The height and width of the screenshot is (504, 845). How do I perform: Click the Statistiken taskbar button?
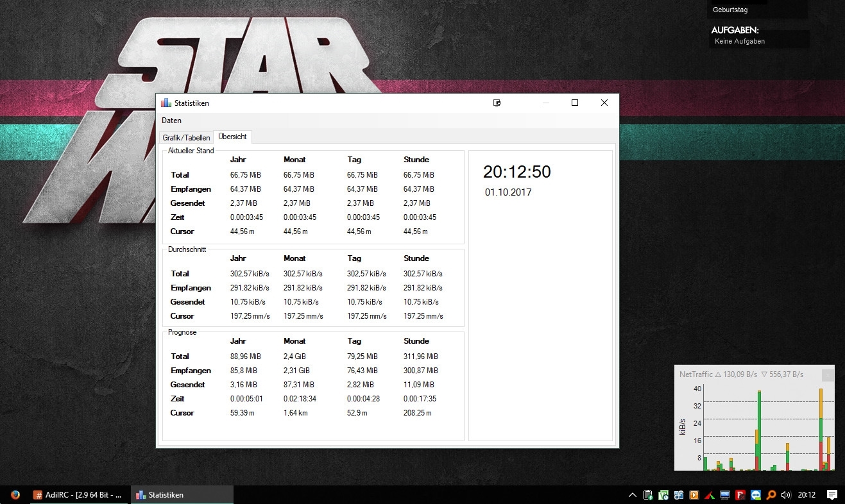(182, 494)
